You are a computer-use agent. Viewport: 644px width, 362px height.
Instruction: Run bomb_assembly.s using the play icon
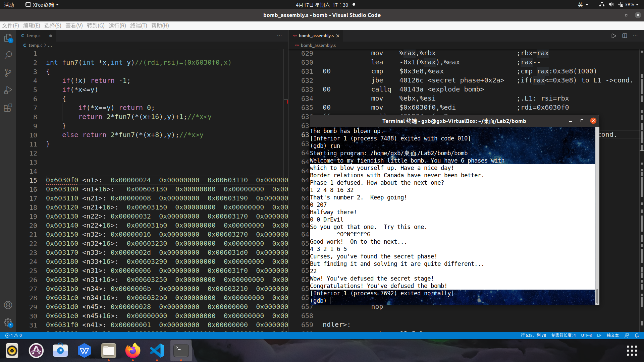click(x=613, y=36)
